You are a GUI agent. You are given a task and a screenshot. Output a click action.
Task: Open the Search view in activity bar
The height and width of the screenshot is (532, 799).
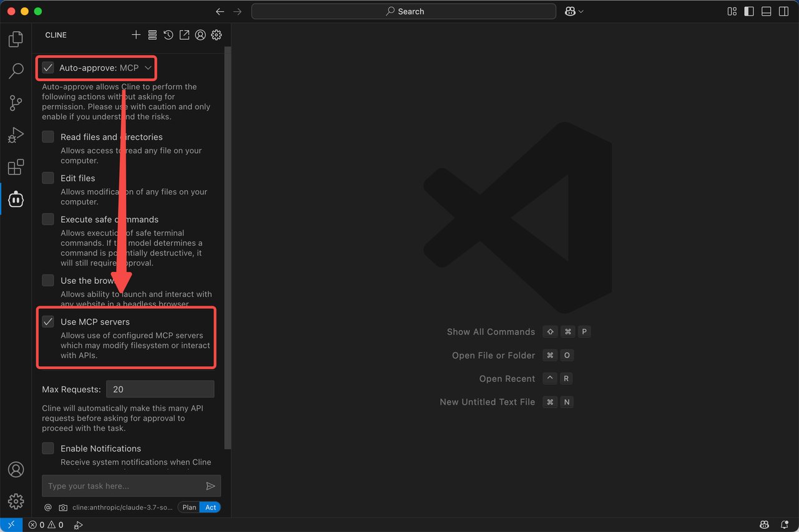[16, 70]
